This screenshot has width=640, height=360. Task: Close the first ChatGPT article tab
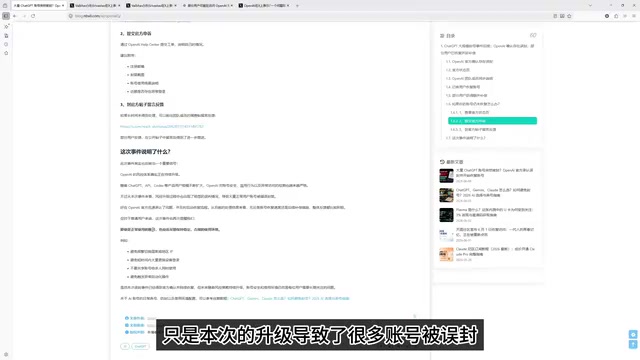[63, 6]
